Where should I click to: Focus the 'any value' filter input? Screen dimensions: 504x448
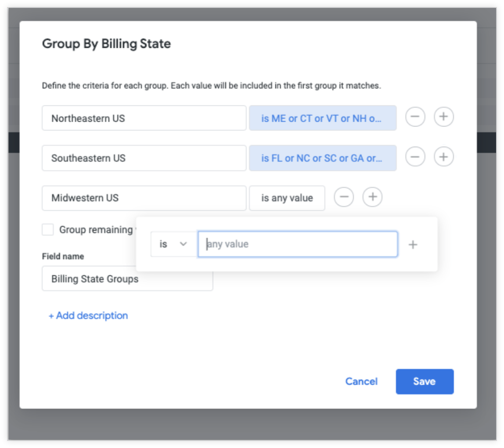click(x=298, y=244)
